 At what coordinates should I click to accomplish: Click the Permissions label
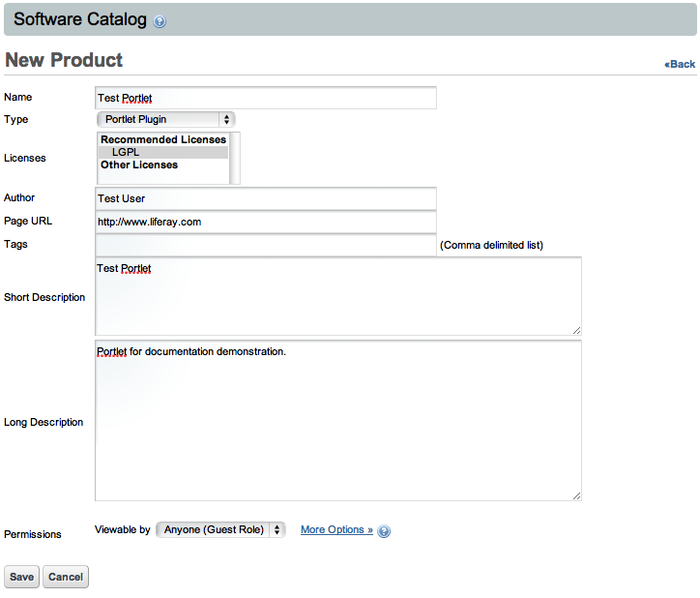tap(33, 534)
